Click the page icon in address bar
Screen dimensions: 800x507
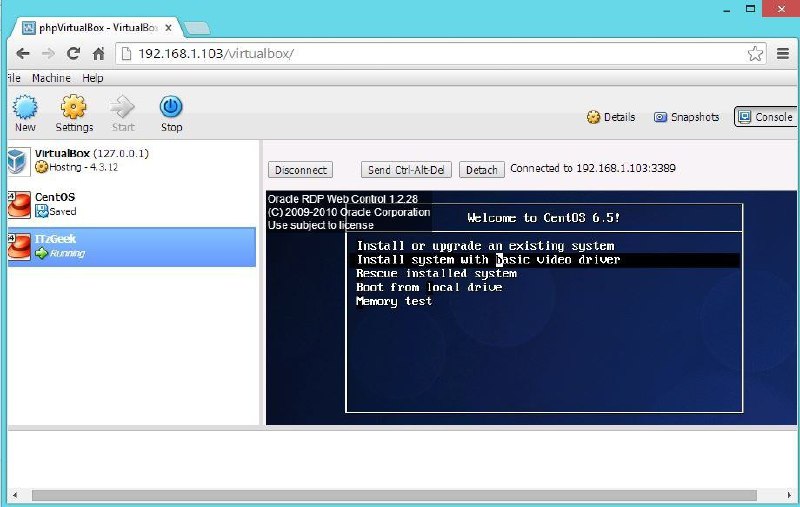point(126,54)
